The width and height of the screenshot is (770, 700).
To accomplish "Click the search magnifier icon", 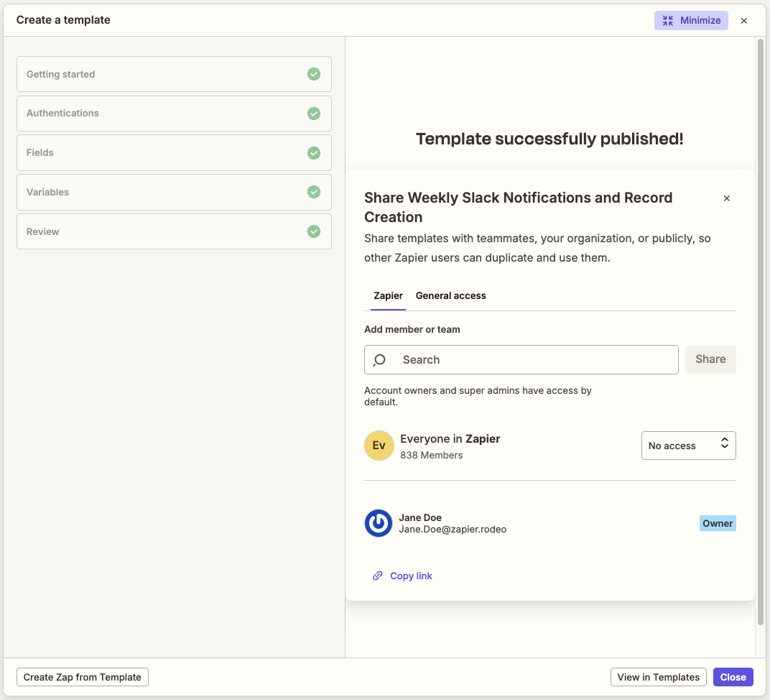I will pos(380,359).
